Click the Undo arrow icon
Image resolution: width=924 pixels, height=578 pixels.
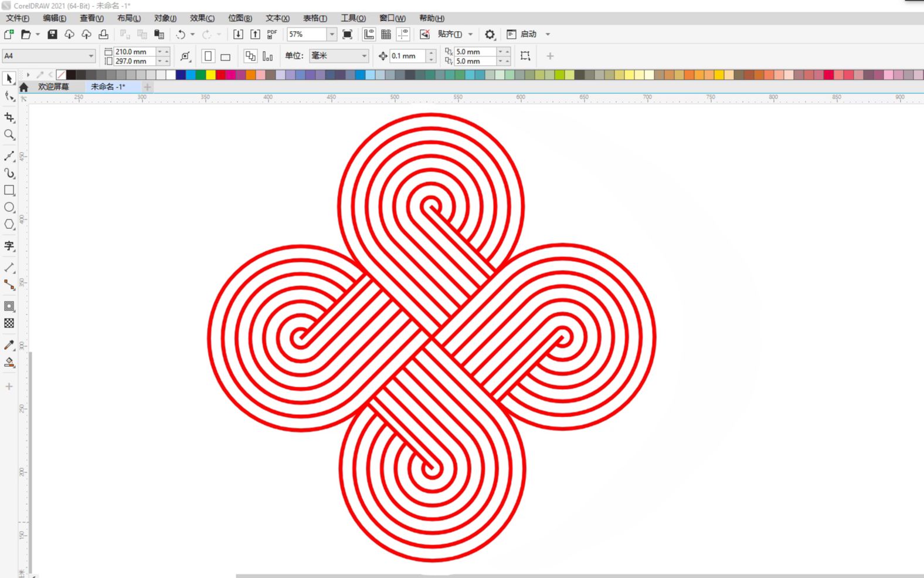click(x=181, y=35)
